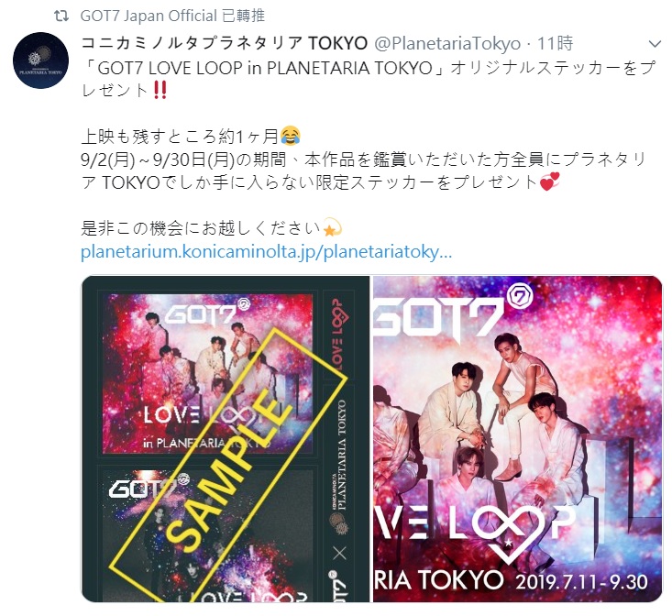Click the revolving pink hearts emoji

pyautogui.click(x=550, y=181)
